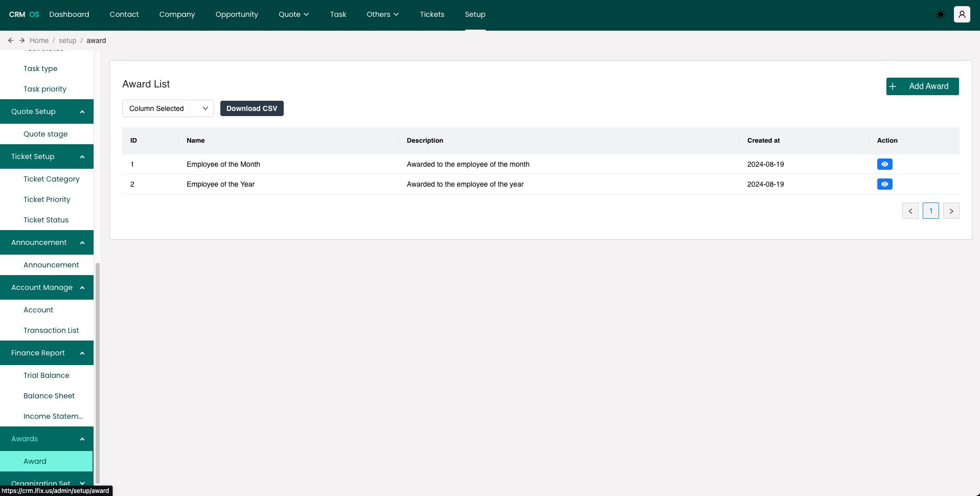Image resolution: width=980 pixels, height=496 pixels.
Task: View Employee of the Month award
Action: (884, 164)
